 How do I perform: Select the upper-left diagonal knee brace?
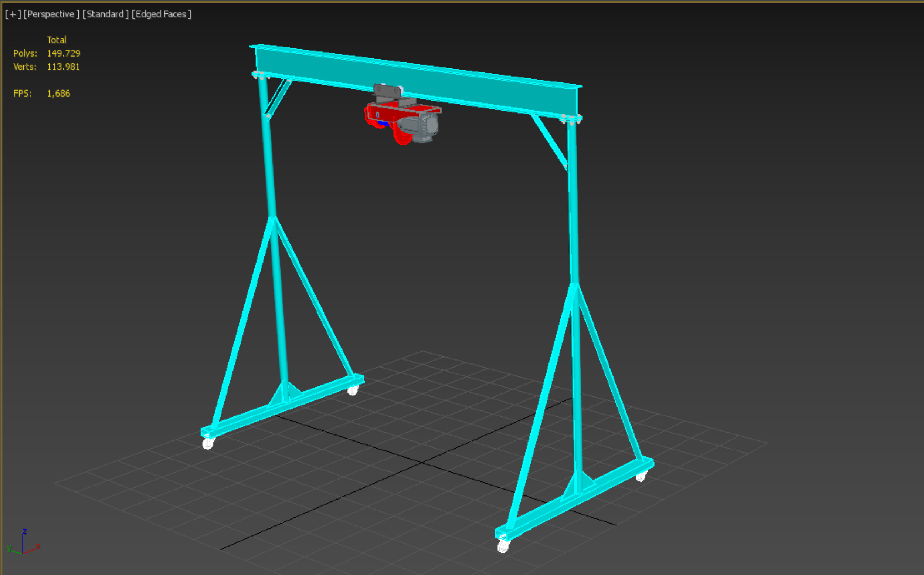[x=279, y=97]
